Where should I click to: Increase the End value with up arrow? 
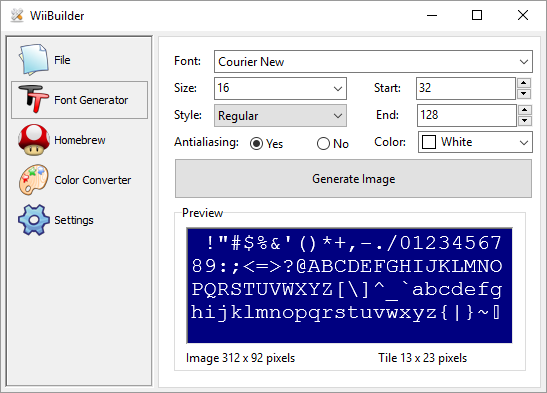tap(524, 110)
